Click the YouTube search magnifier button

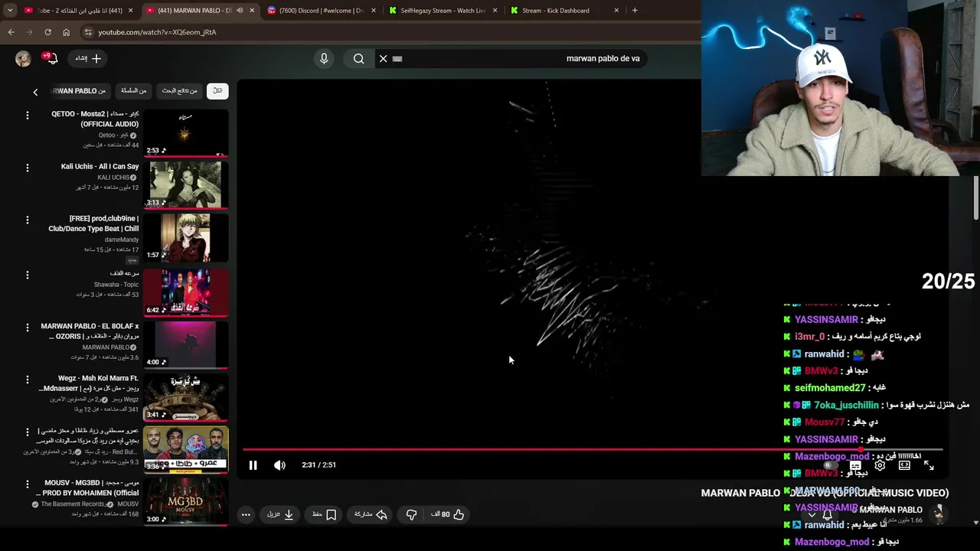click(358, 58)
